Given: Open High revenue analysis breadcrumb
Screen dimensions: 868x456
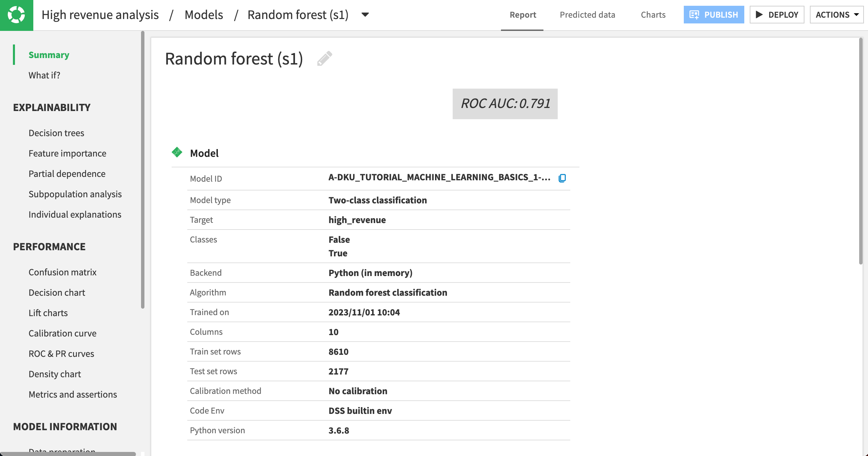Looking at the screenshot, I should pyautogui.click(x=100, y=15).
